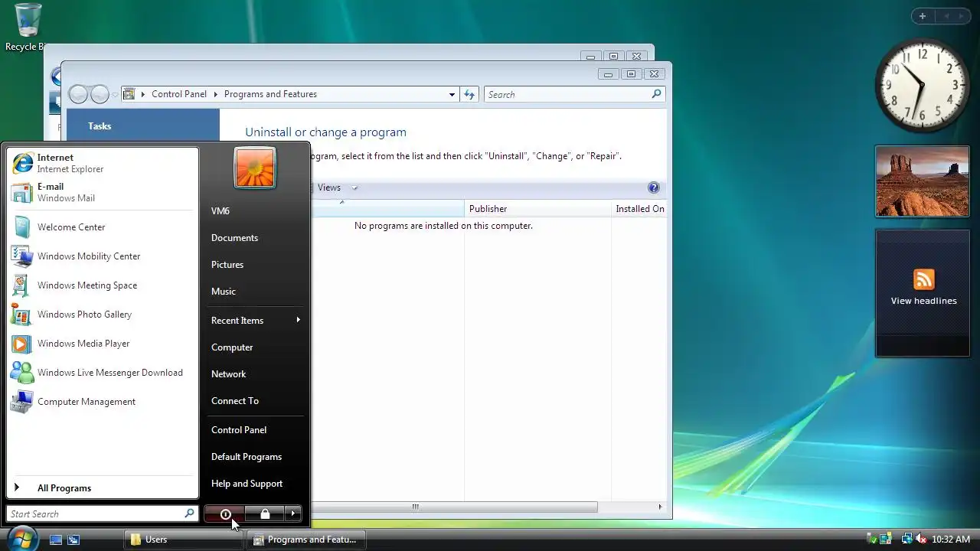Click Control Panel breadcrumb
The height and width of the screenshot is (551, 980).
[x=179, y=94]
